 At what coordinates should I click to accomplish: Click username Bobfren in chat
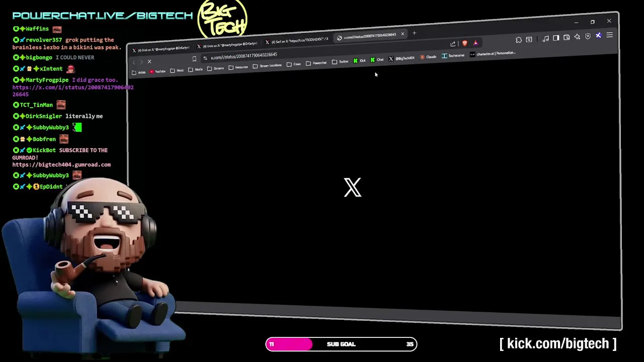[x=44, y=139]
